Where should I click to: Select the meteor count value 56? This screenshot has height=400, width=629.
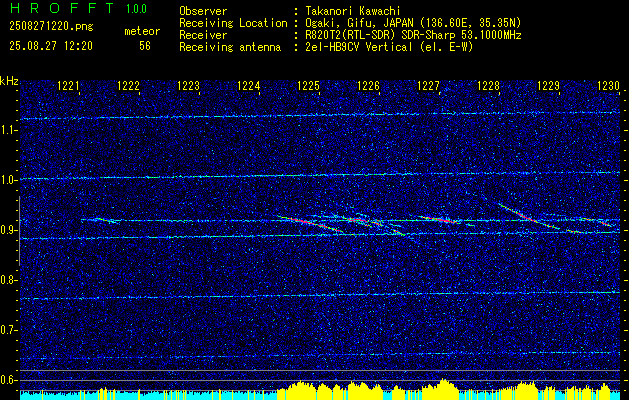coord(145,46)
